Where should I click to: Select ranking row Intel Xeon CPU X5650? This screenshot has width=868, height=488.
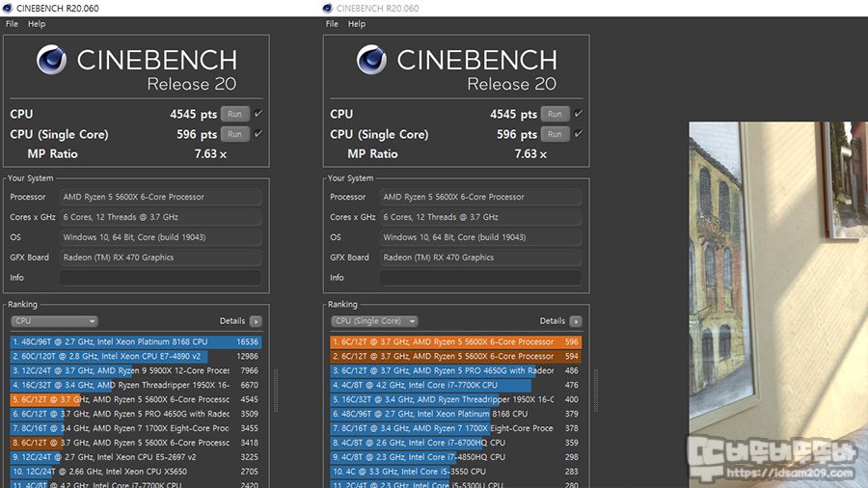pyautogui.click(x=136, y=472)
